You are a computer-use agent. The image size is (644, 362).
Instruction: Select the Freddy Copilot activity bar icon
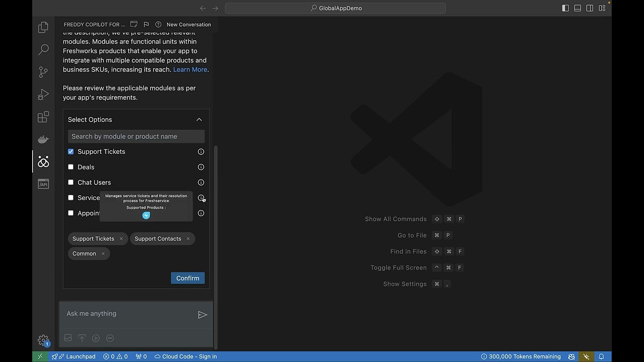[43, 162]
